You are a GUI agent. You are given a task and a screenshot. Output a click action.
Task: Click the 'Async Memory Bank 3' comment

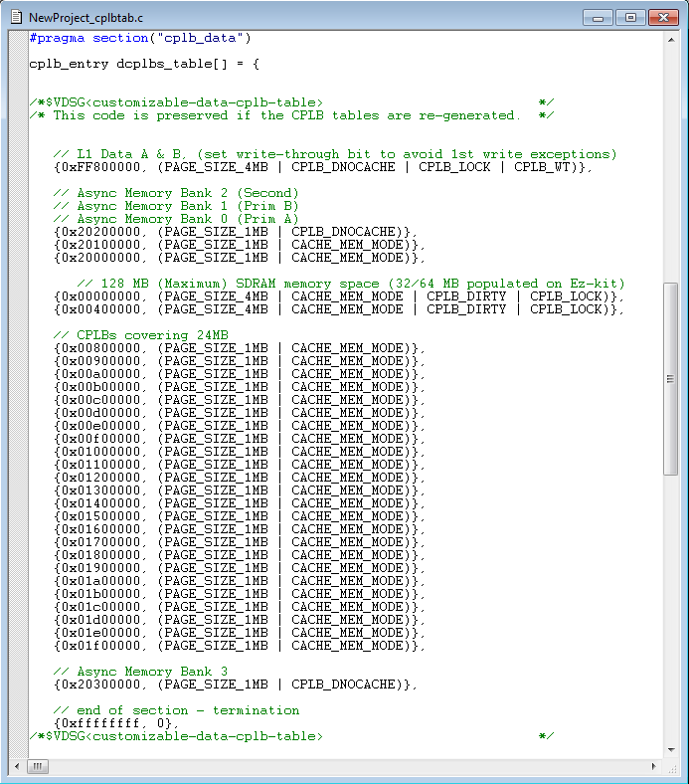(x=140, y=672)
